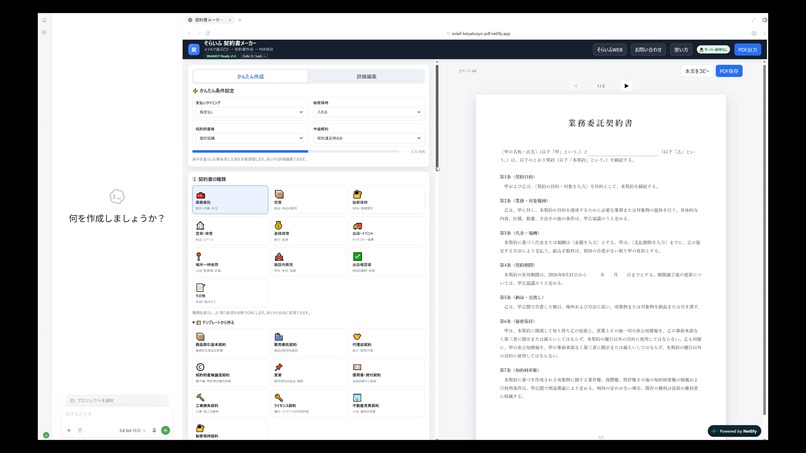This screenshot has height=453, width=806.
Task: Click the プロジェクトを選択 selector
Action: (117, 400)
